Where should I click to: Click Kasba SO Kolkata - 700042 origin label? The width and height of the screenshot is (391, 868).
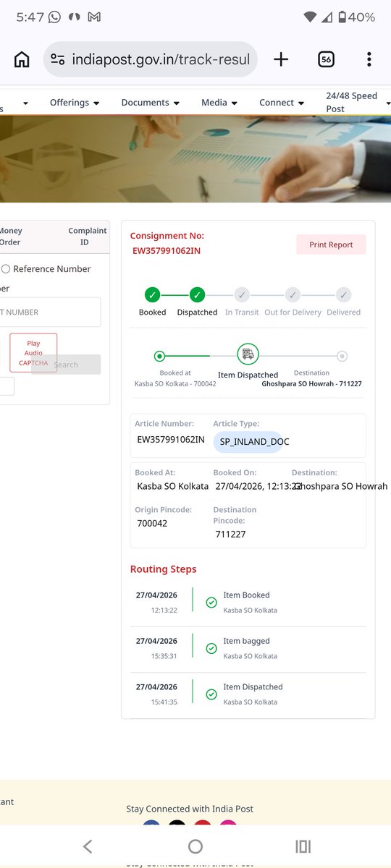coord(175,384)
